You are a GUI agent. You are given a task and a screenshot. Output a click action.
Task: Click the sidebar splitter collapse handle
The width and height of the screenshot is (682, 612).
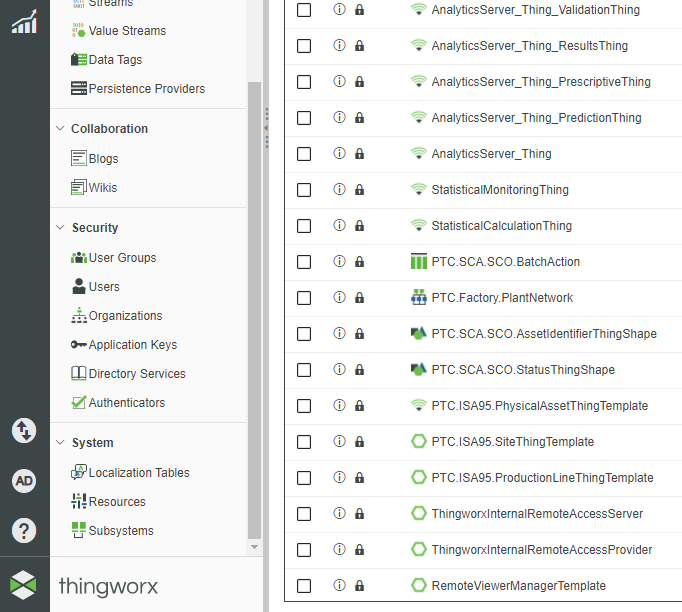tap(267, 128)
